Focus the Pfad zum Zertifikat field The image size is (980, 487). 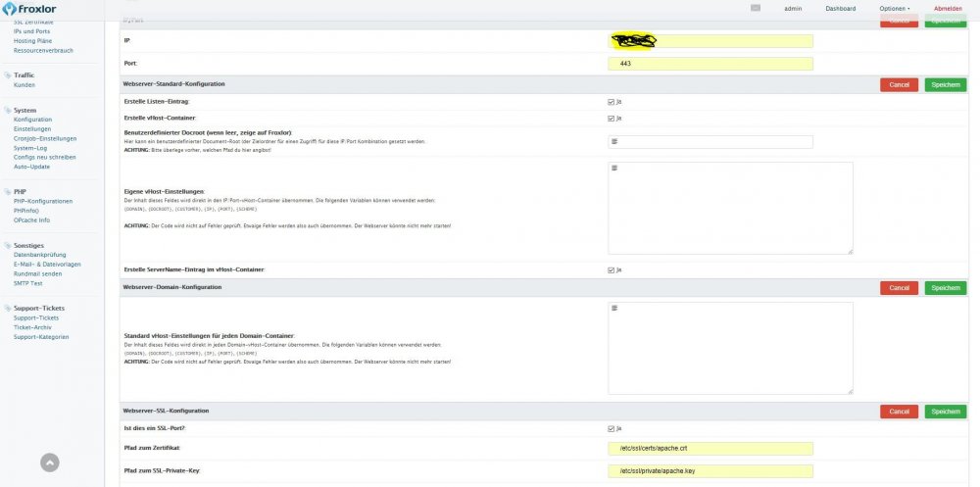tap(710, 449)
